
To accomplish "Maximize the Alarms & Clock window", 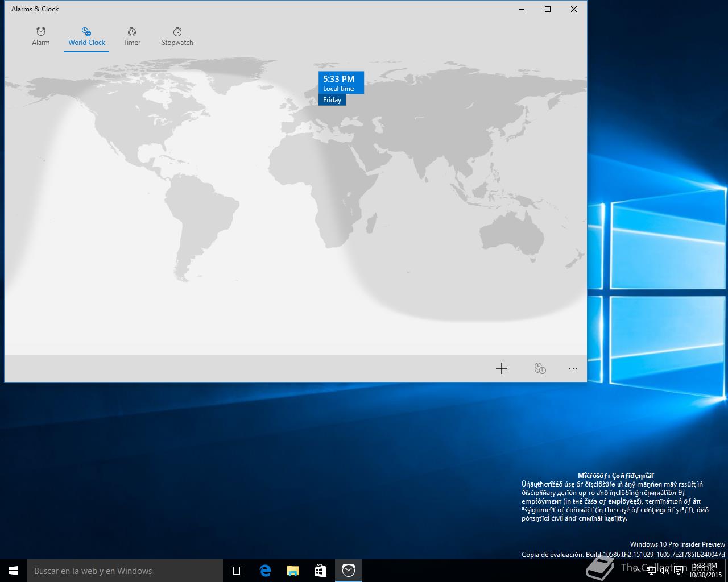I will (x=548, y=9).
